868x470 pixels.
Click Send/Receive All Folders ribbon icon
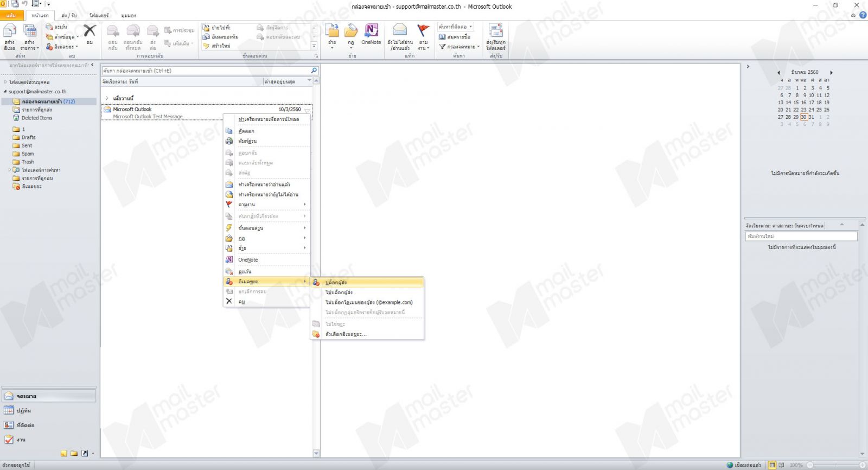coord(495,30)
